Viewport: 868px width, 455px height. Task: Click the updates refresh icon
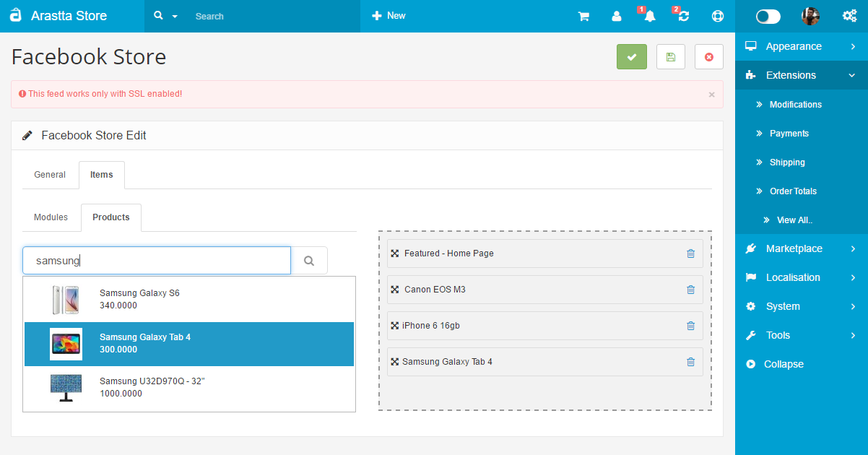(x=683, y=16)
